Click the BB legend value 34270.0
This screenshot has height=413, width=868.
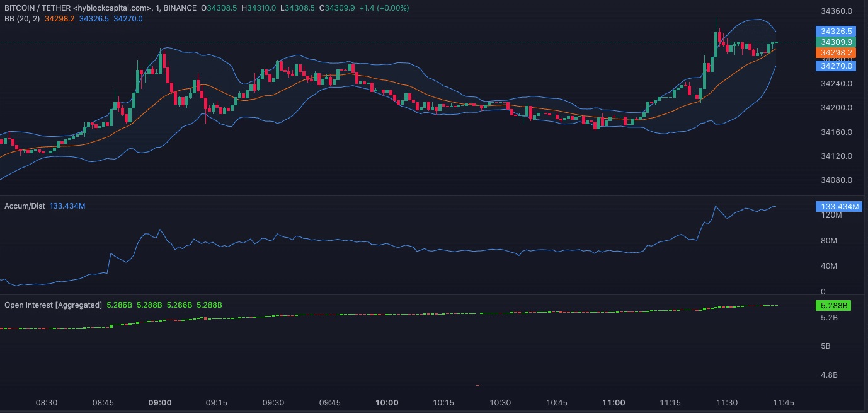[128, 19]
